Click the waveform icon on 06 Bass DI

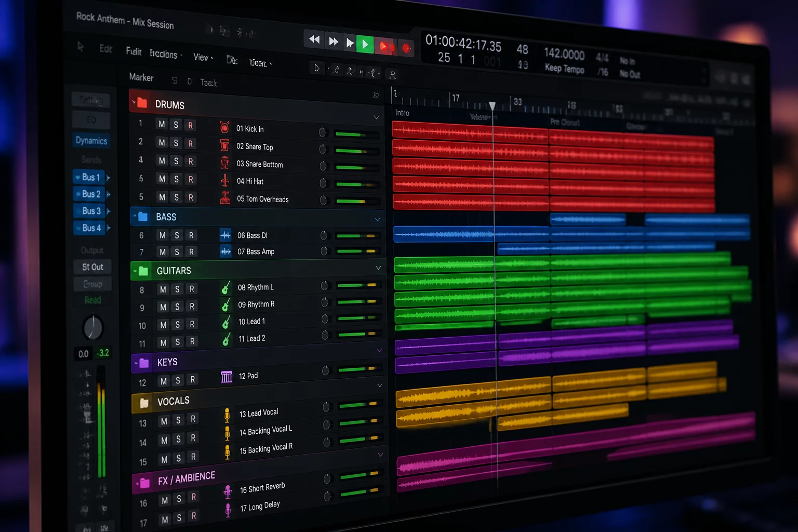click(x=225, y=235)
